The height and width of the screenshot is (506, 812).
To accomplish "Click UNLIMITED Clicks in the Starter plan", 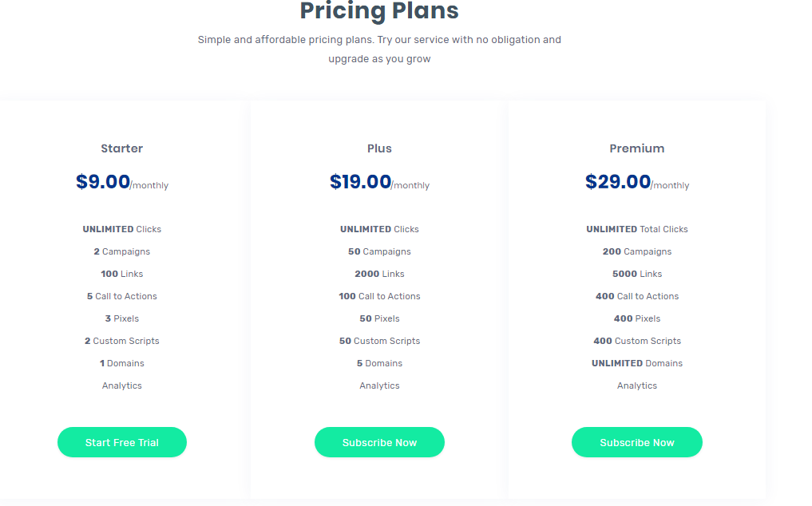I will pos(121,229).
